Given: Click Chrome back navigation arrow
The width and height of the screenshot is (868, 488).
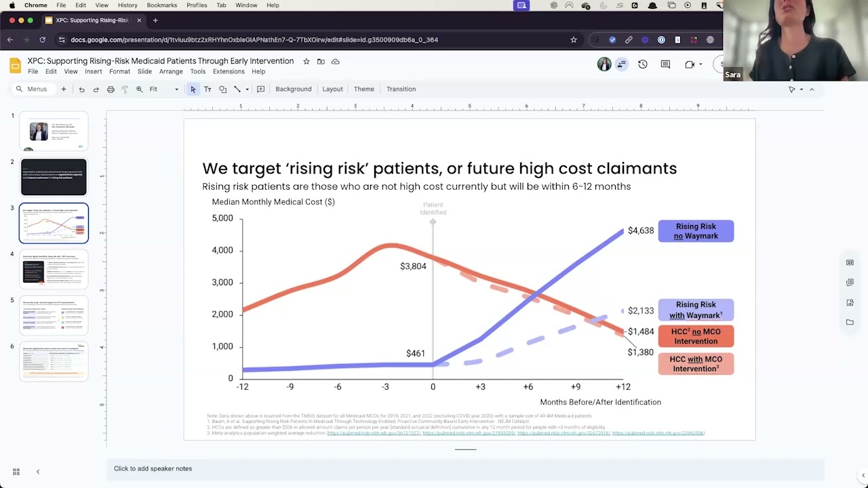Looking at the screenshot, I should [10, 40].
